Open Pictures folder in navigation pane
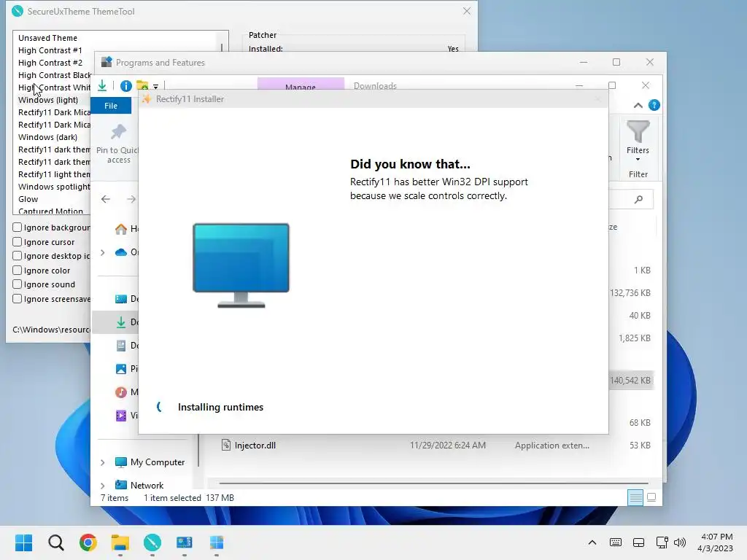Image resolution: width=747 pixels, height=560 pixels. [127, 368]
